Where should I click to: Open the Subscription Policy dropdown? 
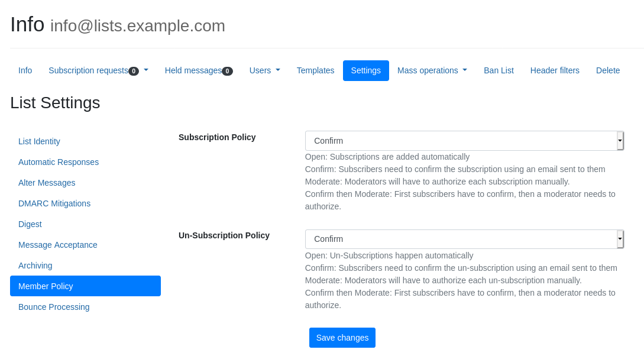point(464,141)
